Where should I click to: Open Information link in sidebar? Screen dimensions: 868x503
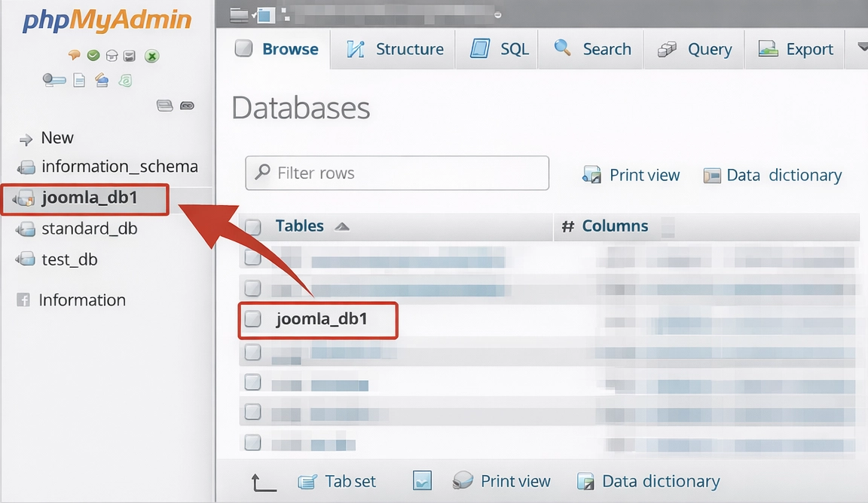pos(82,299)
